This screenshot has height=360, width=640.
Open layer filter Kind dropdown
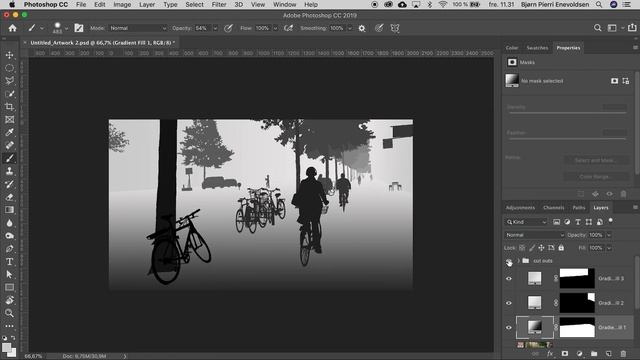pyautogui.click(x=526, y=222)
